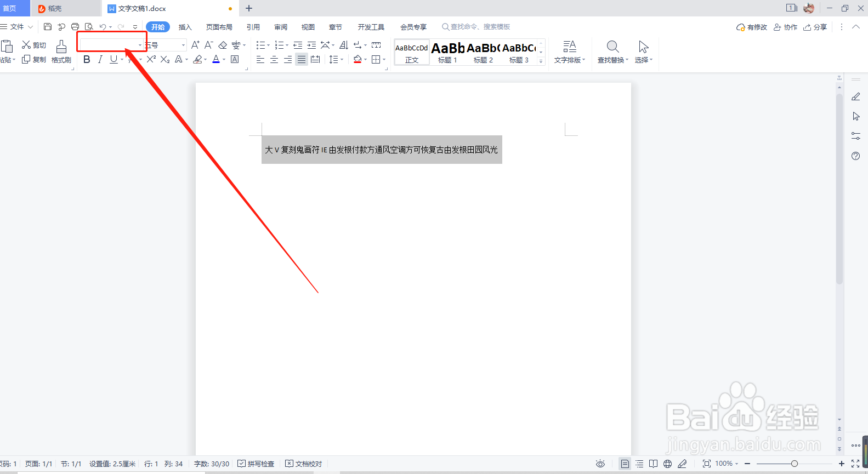The height and width of the screenshot is (474, 868).
Task: Open Text Layout (文字排版) tool
Action: pos(570,52)
